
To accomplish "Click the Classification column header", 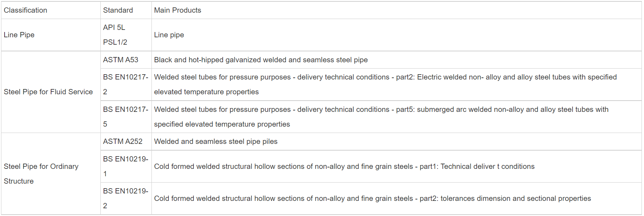I will tap(25, 10).
